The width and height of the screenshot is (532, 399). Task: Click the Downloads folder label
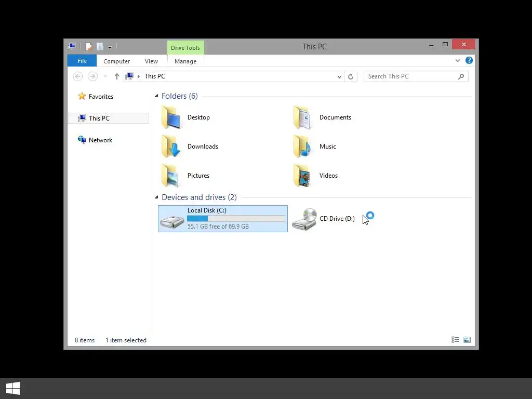pos(203,147)
